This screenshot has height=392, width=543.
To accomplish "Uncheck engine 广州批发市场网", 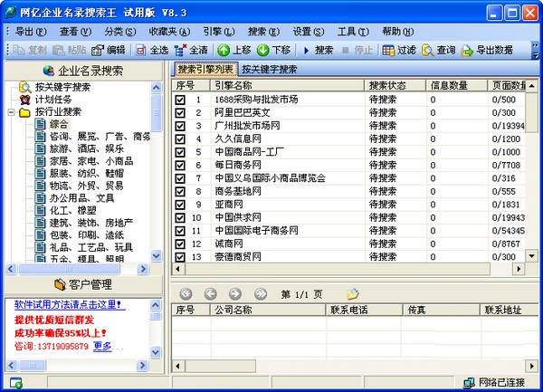I will tap(180, 126).
